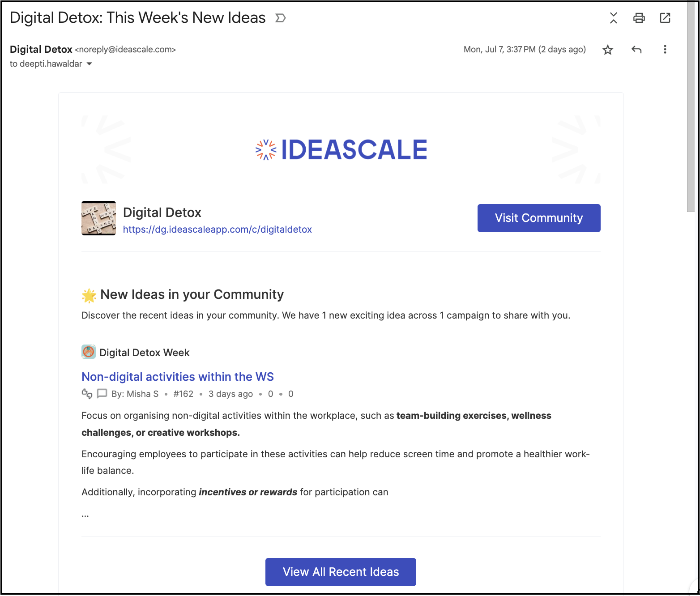Click the vote thumbs icon under the idea title
The height and width of the screenshot is (596, 700).
click(87, 394)
